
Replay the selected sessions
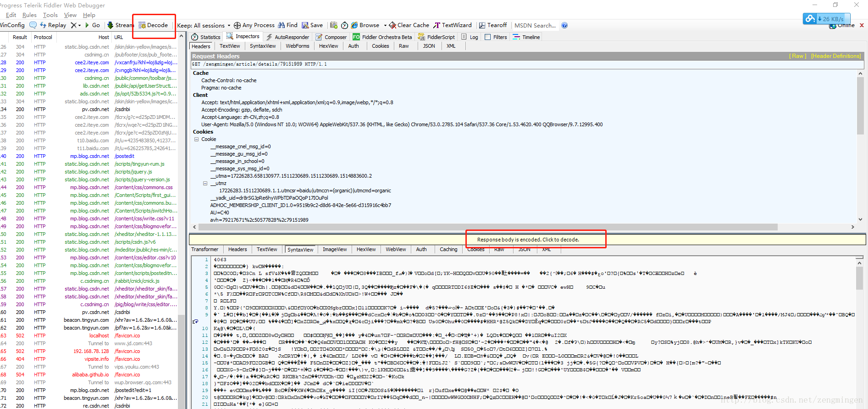point(53,25)
